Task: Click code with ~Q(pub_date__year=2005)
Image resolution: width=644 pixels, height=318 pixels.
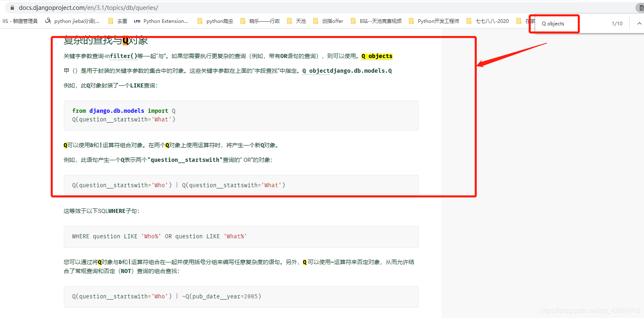Action: click(166, 296)
